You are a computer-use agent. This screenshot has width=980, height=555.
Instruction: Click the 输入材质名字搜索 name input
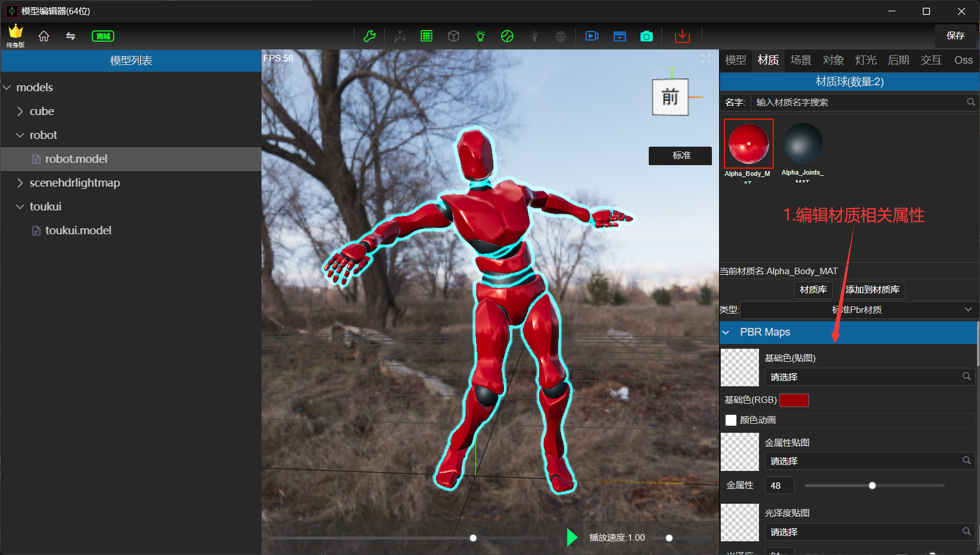tap(858, 103)
